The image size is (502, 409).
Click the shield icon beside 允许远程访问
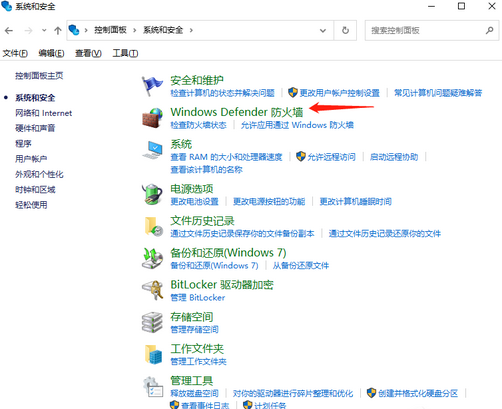click(301, 157)
